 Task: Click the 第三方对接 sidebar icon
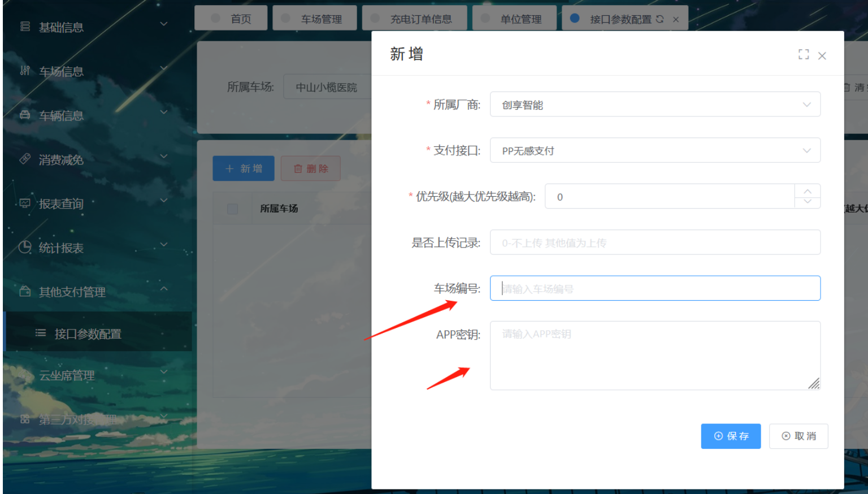[25, 419]
